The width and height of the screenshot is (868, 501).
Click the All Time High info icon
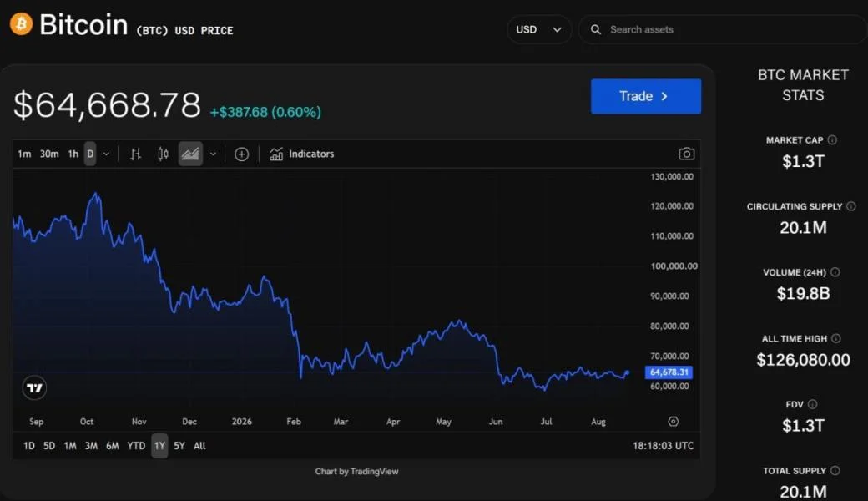click(x=836, y=338)
